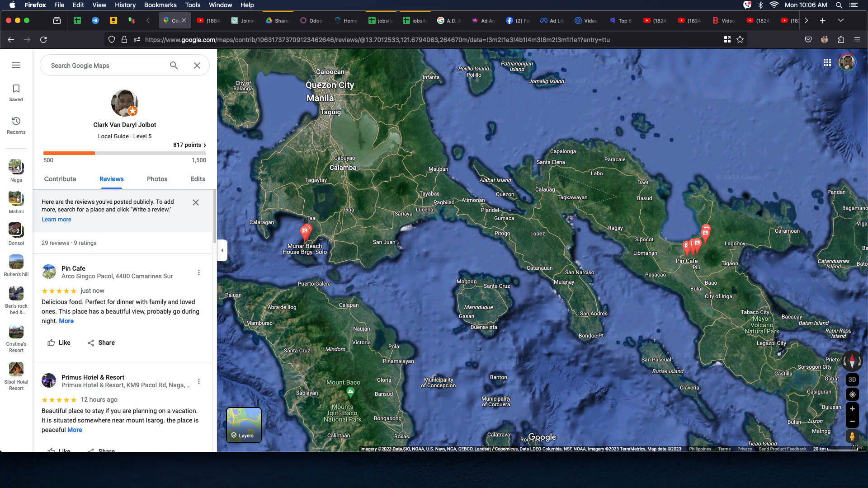Open Primus Hotel & Resort review title
The image size is (868, 488).
(93, 377)
